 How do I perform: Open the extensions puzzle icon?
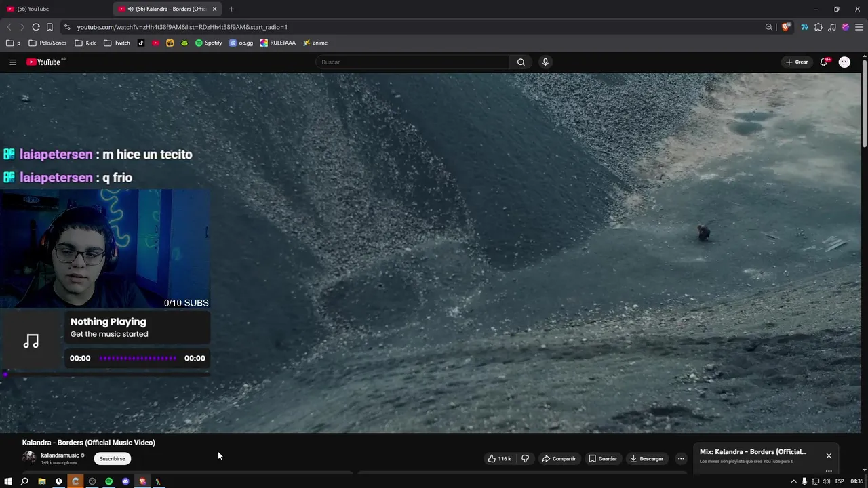point(818,27)
